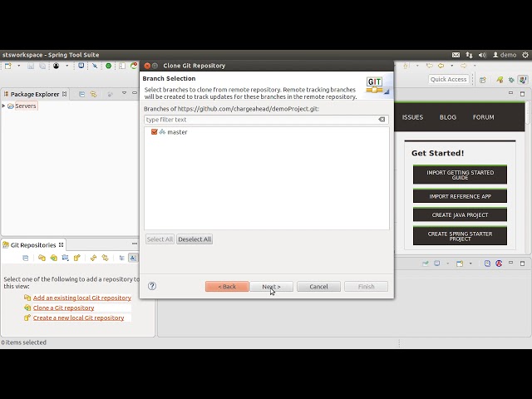Click the Refresh icon in Git Repositories toolbar
Viewport: 532px width, 399px height.
(x=93, y=258)
